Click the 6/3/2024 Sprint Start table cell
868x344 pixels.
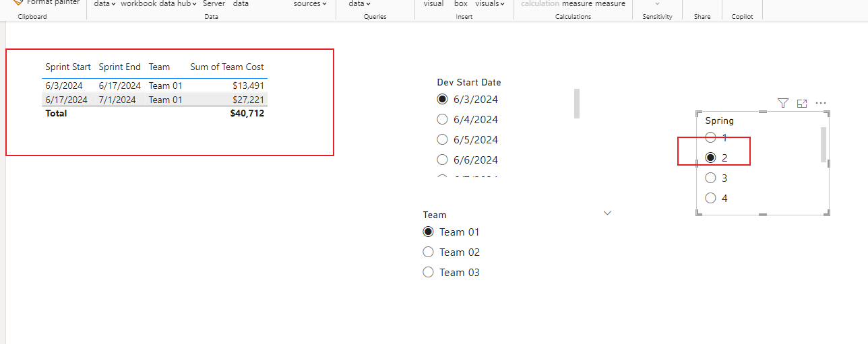click(x=64, y=85)
